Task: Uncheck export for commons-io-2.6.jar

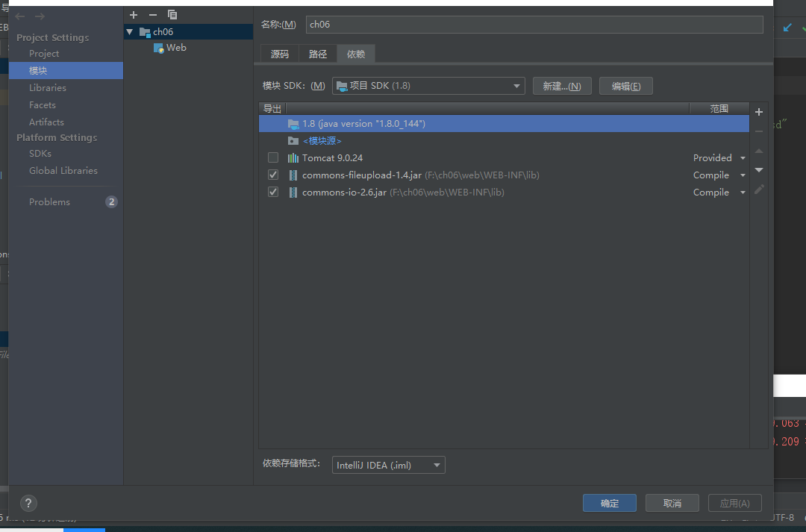Action: pyautogui.click(x=273, y=193)
